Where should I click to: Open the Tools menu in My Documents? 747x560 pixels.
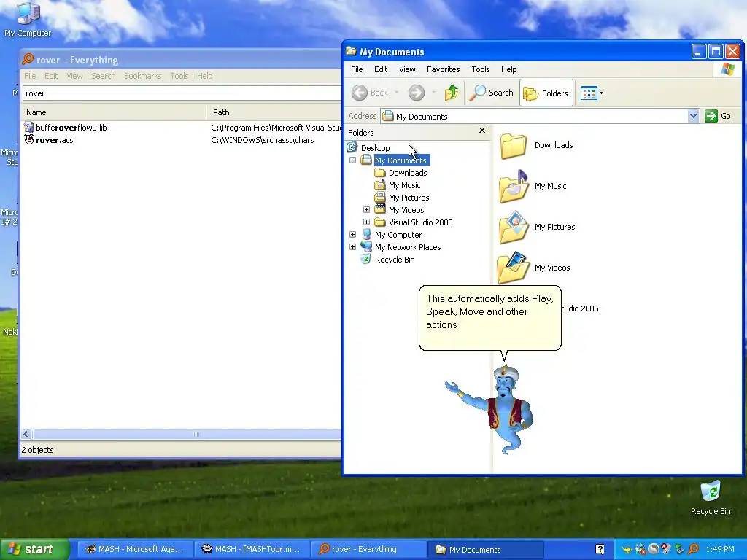point(480,69)
